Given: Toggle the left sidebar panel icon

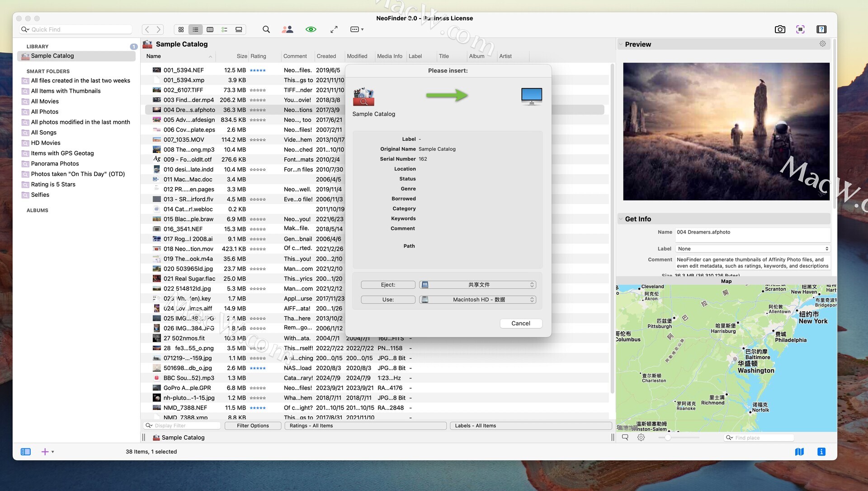Looking at the screenshot, I should 26,452.
